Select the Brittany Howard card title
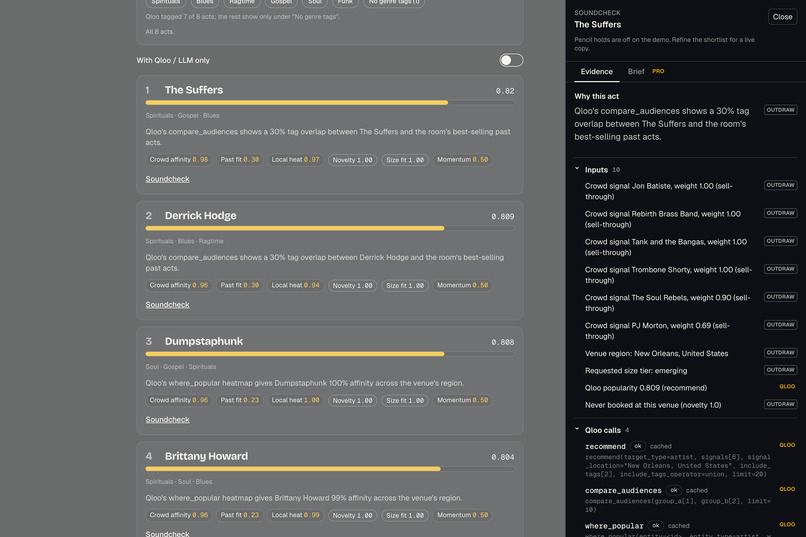This screenshot has width=806, height=537. click(x=206, y=456)
